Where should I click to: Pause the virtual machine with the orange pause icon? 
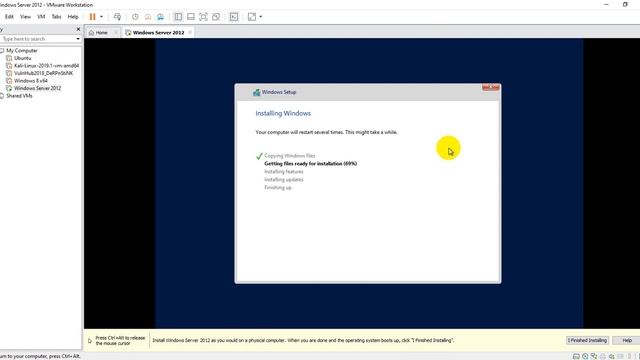click(93, 17)
